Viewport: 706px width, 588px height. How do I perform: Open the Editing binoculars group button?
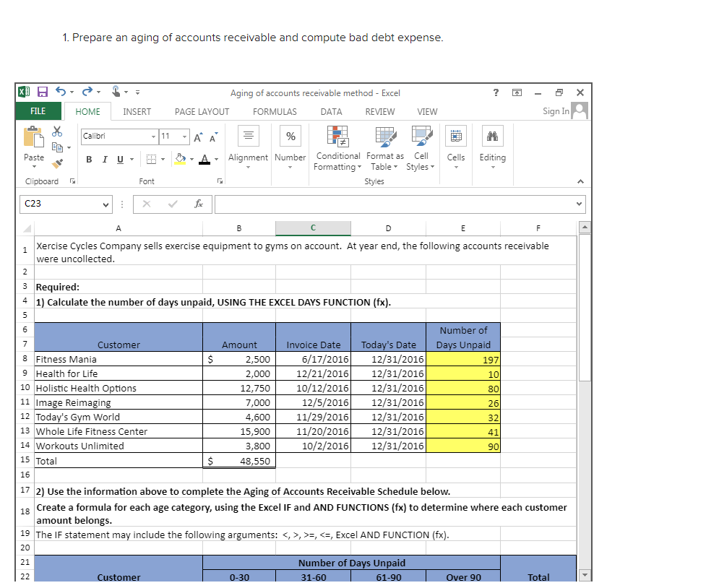[x=493, y=147]
